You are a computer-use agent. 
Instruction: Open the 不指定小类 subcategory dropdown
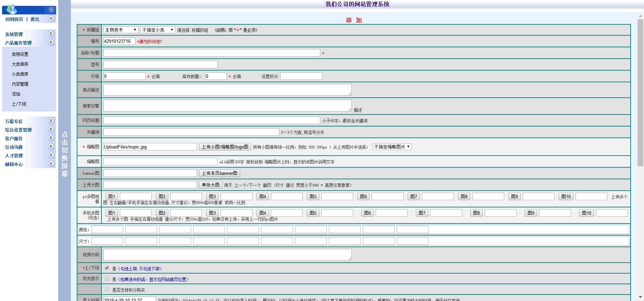pyautogui.click(x=158, y=30)
